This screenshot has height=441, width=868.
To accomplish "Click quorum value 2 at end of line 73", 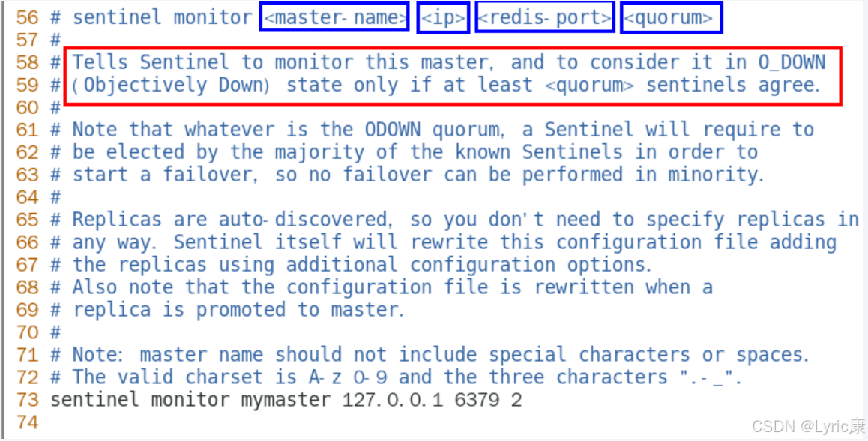I will click(x=516, y=400).
